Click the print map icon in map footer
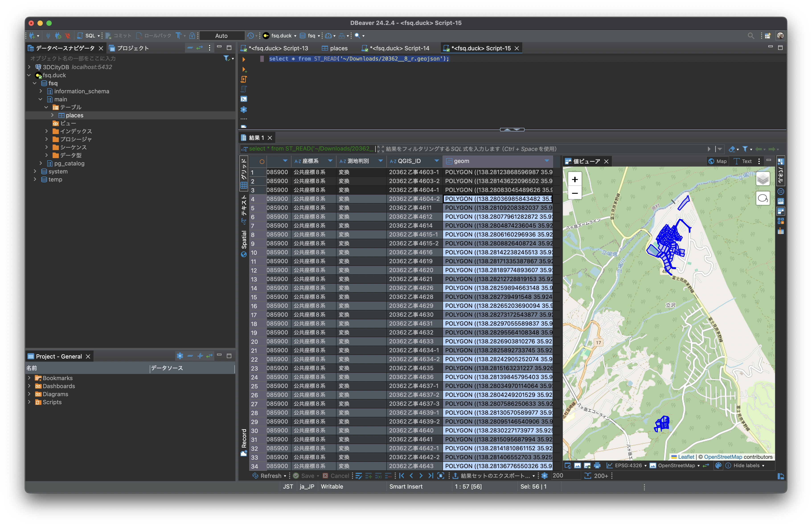This screenshot has height=526, width=812. point(597,465)
